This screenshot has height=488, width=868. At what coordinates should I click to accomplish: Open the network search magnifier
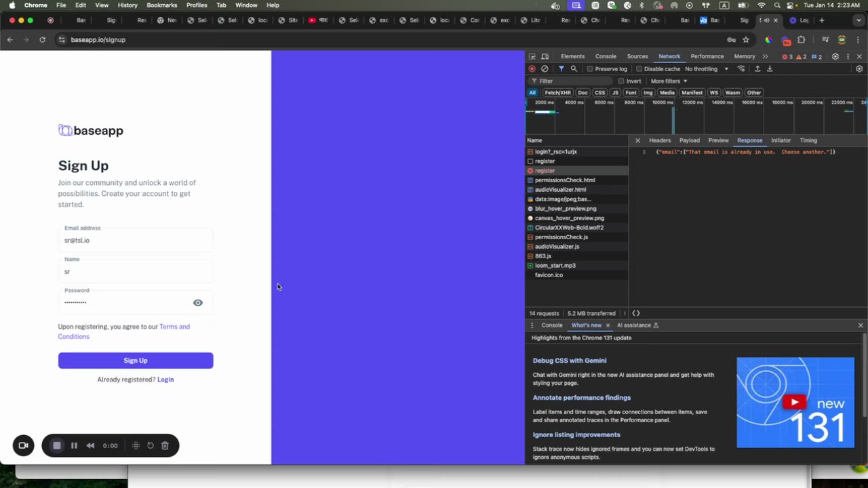pos(574,68)
